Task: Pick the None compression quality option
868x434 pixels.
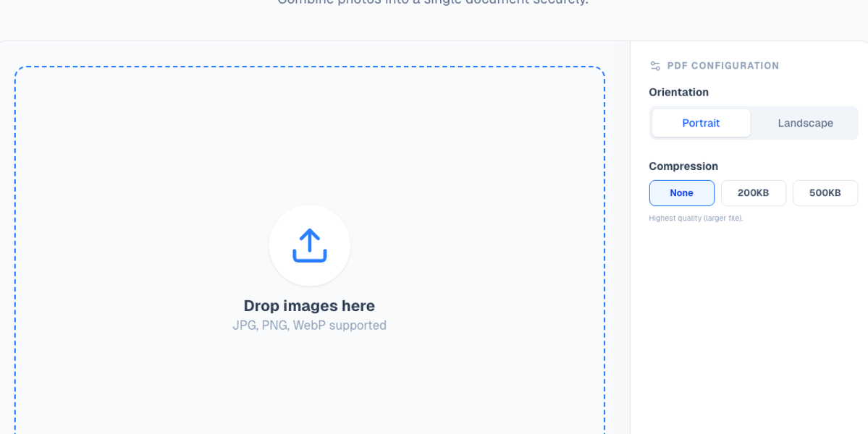Action: coord(681,192)
